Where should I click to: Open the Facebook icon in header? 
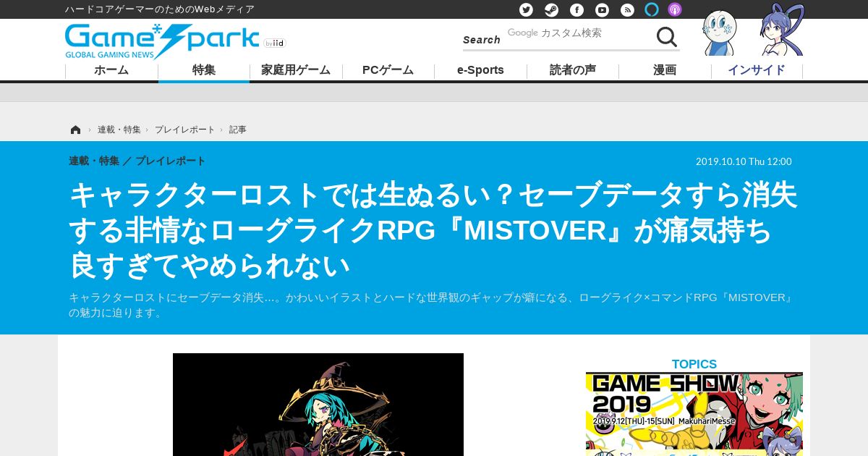[576, 9]
